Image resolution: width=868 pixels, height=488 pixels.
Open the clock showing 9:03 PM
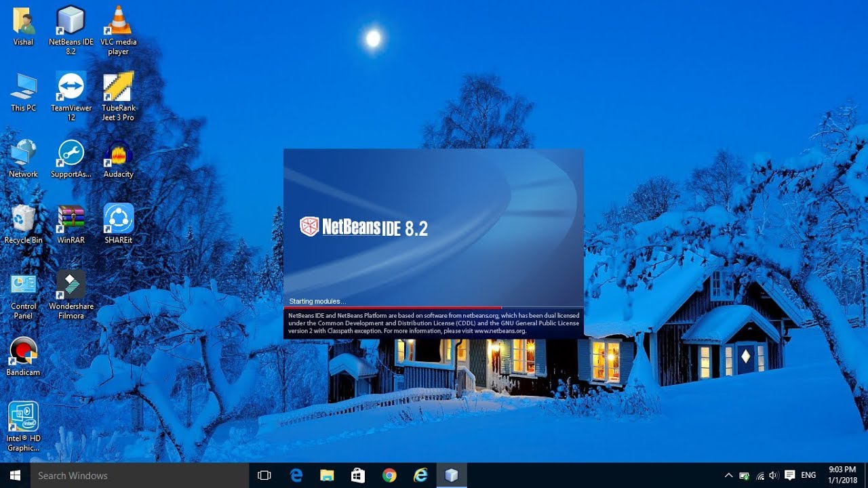point(843,475)
